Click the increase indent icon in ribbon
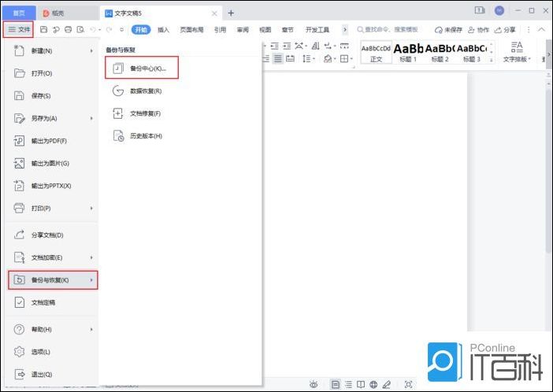Screen dimensions: 553x392 point(287,46)
